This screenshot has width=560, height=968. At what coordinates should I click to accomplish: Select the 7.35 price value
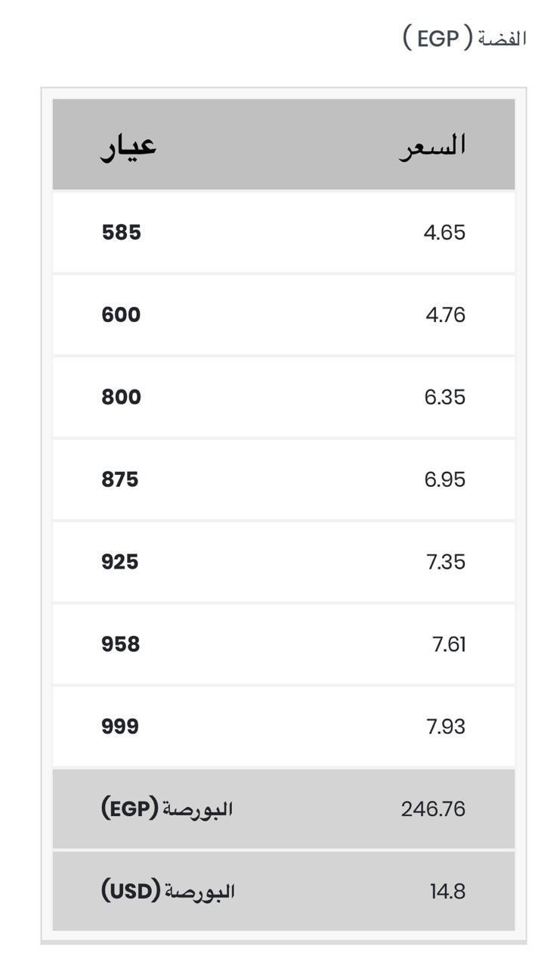point(446,562)
